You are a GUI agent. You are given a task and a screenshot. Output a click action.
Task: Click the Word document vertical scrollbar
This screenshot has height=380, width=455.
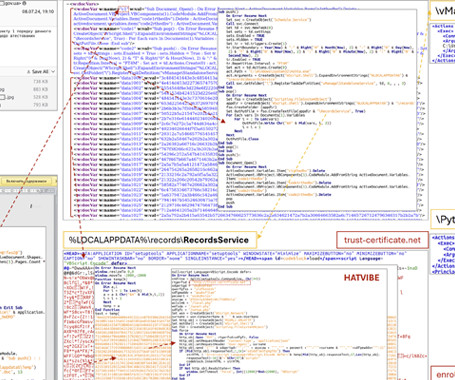pos(55,283)
